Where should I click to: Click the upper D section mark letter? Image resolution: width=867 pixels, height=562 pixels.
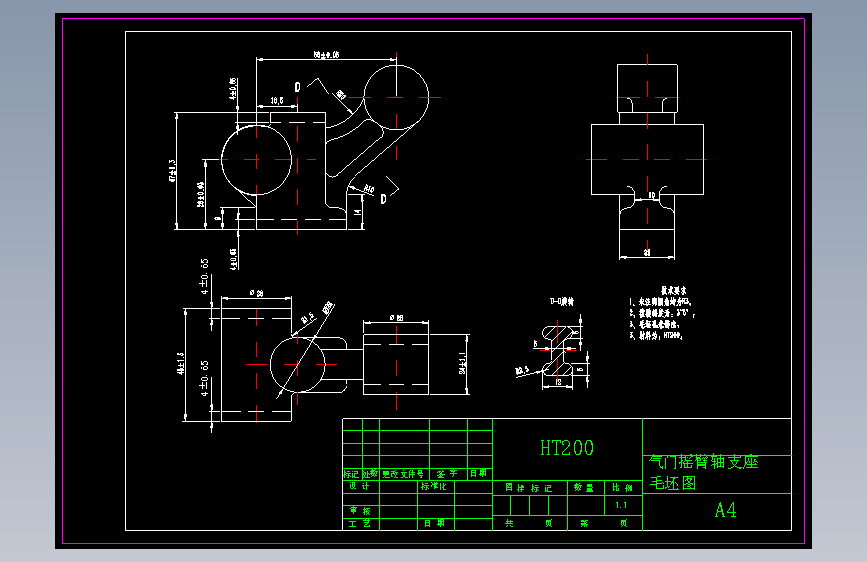pyautogui.click(x=297, y=87)
